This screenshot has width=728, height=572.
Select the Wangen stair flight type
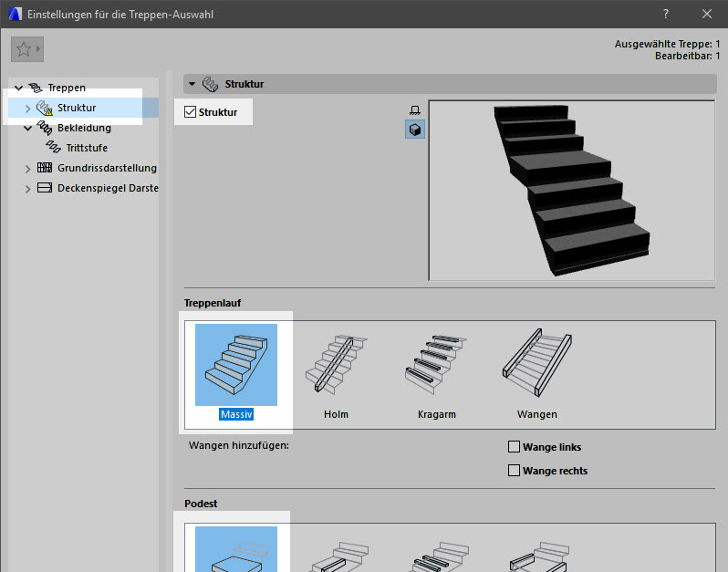tap(537, 362)
